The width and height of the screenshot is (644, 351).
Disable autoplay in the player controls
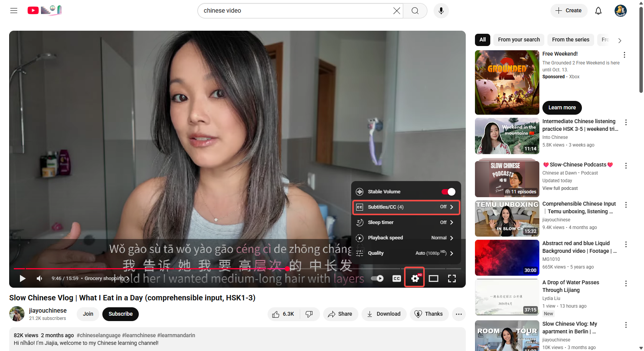[377, 278]
